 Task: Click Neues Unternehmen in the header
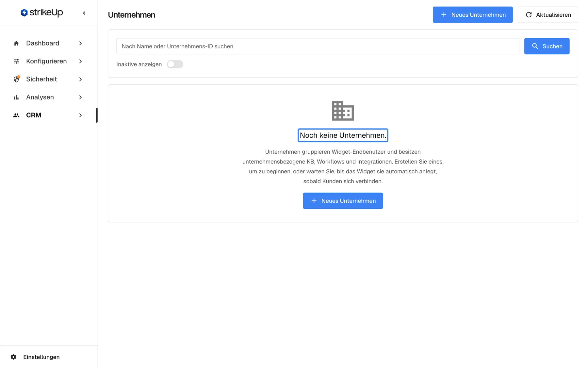pyautogui.click(x=473, y=15)
